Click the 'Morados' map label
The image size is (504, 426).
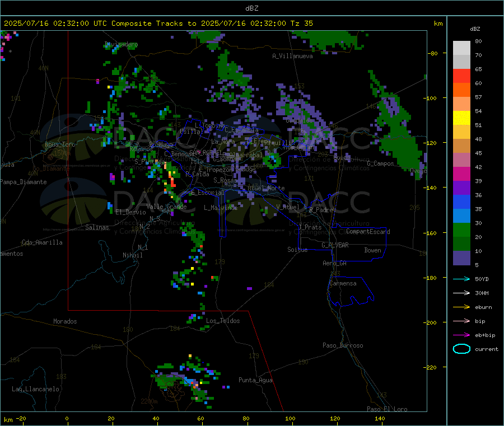pyautogui.click(x=65, y=321)
